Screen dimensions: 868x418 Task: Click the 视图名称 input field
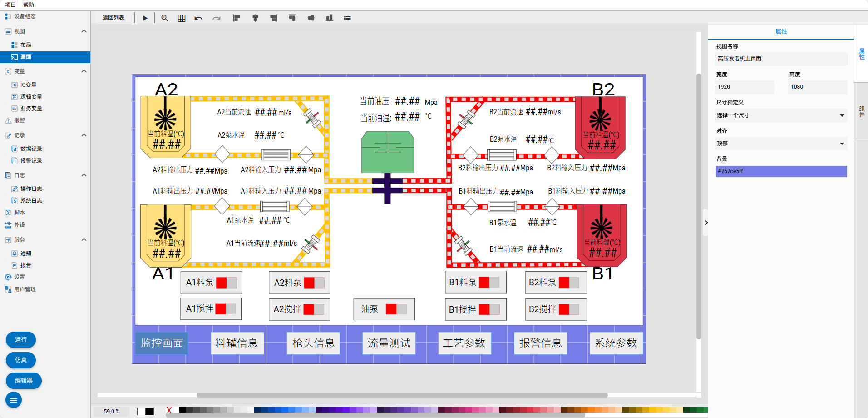pyautogui.click(x=781, y=59)
